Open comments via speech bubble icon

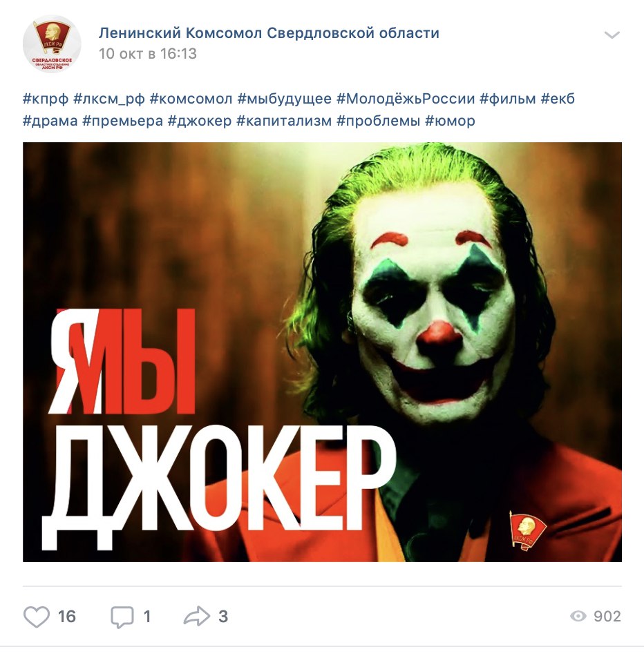click(x=122, y=617)
